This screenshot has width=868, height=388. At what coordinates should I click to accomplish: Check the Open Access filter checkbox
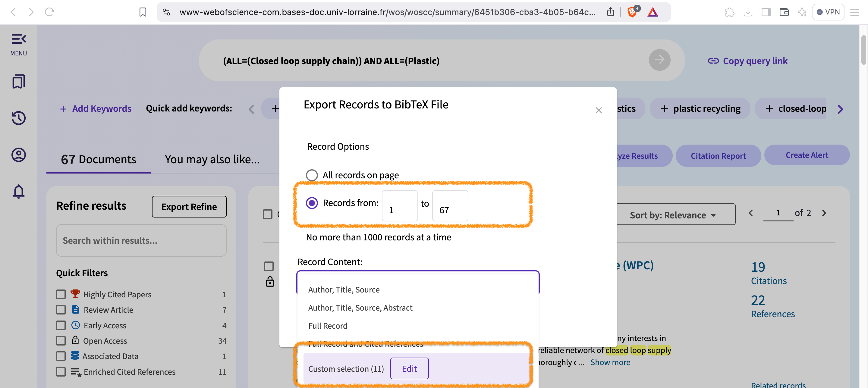point(61,340)
